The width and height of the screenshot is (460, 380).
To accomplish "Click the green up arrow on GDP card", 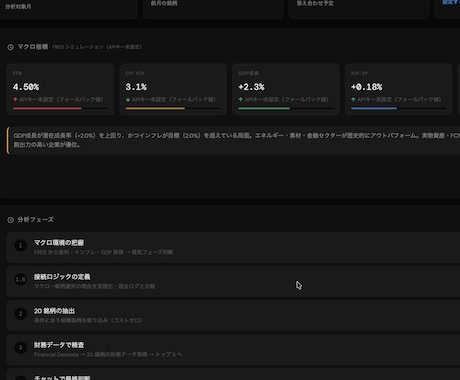I will click(241, 99).
